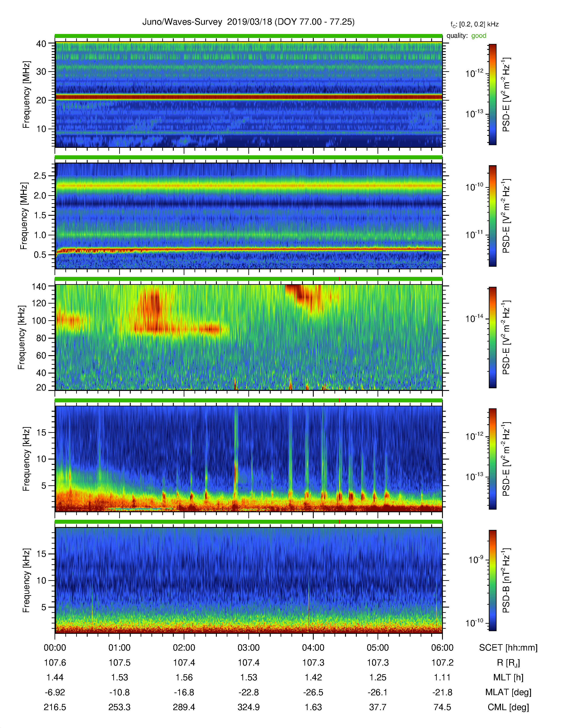563x728 pixels.
Task: Click the narrow line near 0.6 MHz
Action: 248,249
